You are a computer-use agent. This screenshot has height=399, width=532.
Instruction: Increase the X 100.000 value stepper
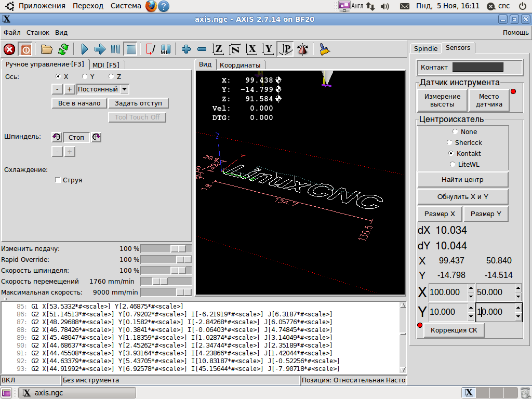click(x=471, y=289)
